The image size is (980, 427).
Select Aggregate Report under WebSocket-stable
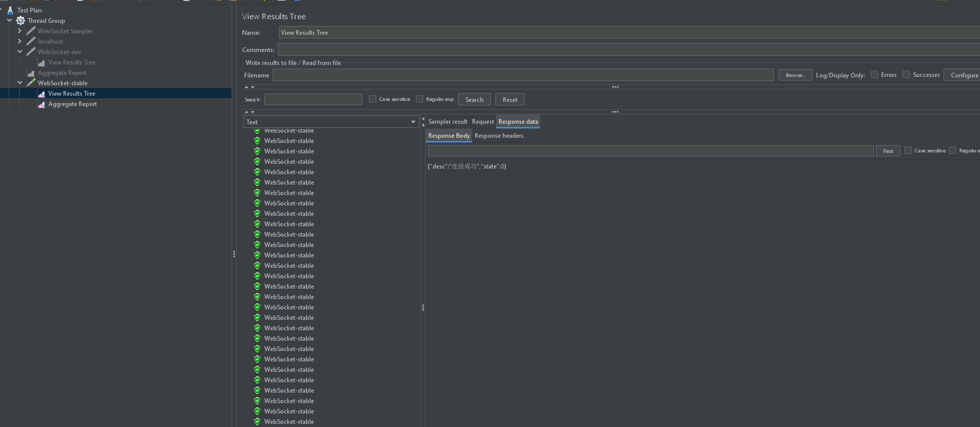[72, 104]
